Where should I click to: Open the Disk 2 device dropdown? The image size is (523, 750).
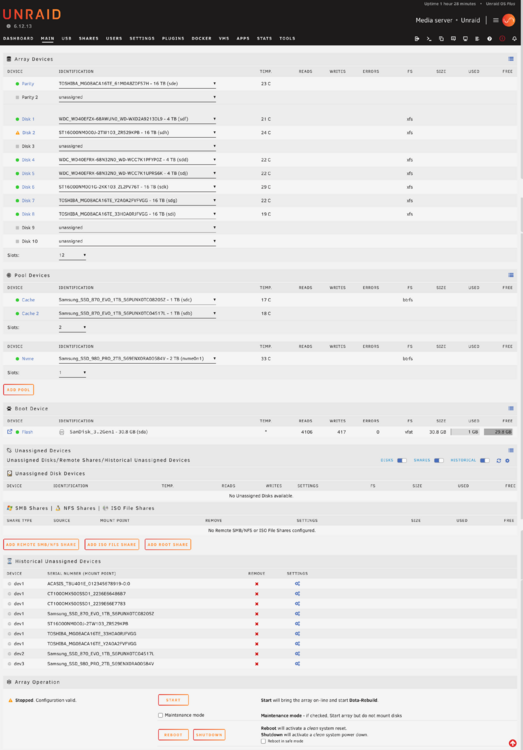[137, 132]
